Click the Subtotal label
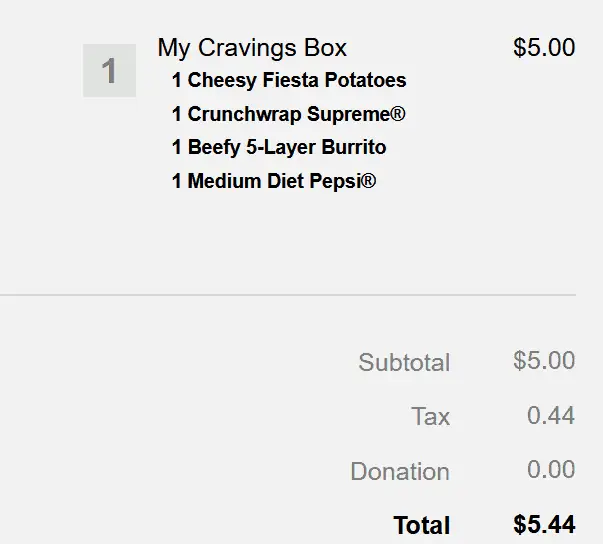603x544 pixels. (x=404, y=362)
